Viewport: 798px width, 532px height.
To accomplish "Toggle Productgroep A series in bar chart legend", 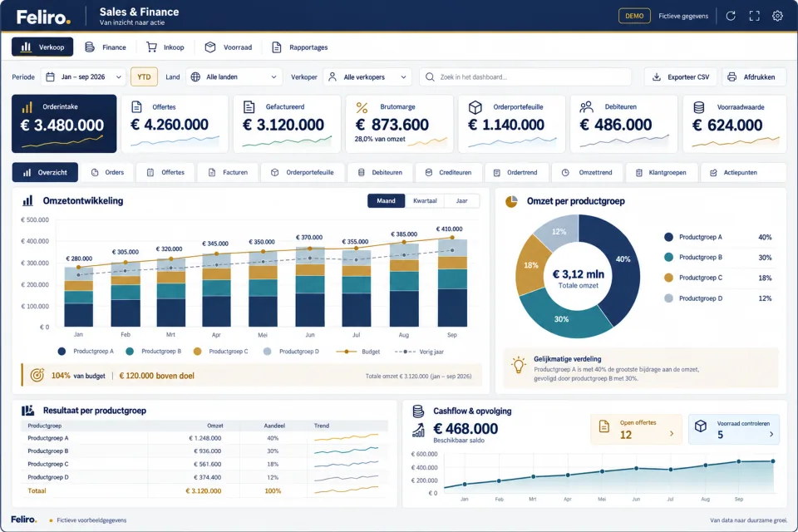I will pyautogui.click(x=86, y=352).
